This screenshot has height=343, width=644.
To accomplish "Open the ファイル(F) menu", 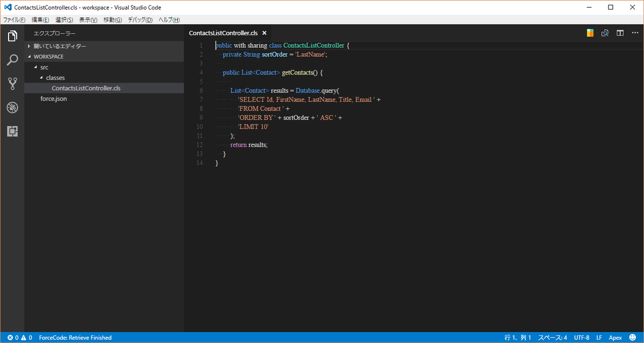I will [x=14, y=20].
